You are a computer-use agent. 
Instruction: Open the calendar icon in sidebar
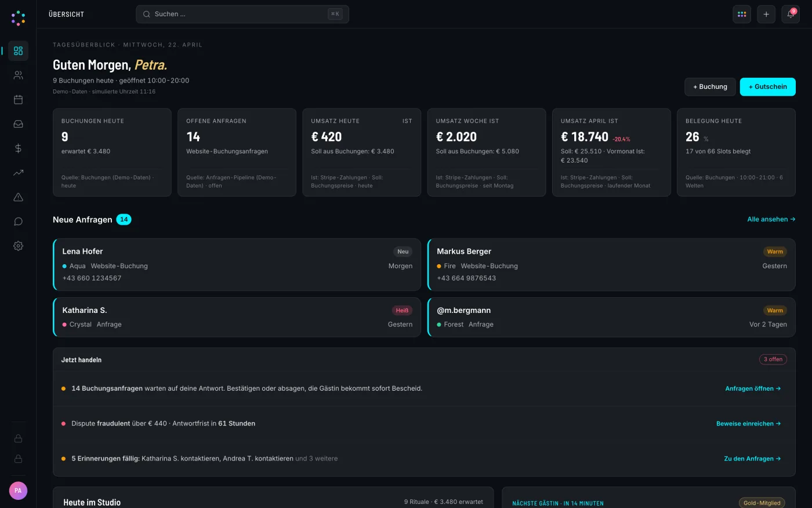(18, 100)
